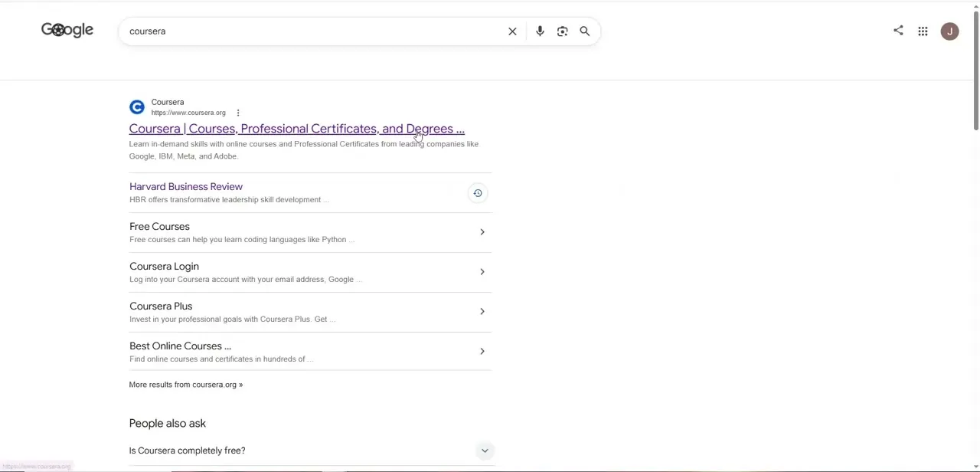Click the People also ask heading
The image size is (980, 472).
[168, 423]
